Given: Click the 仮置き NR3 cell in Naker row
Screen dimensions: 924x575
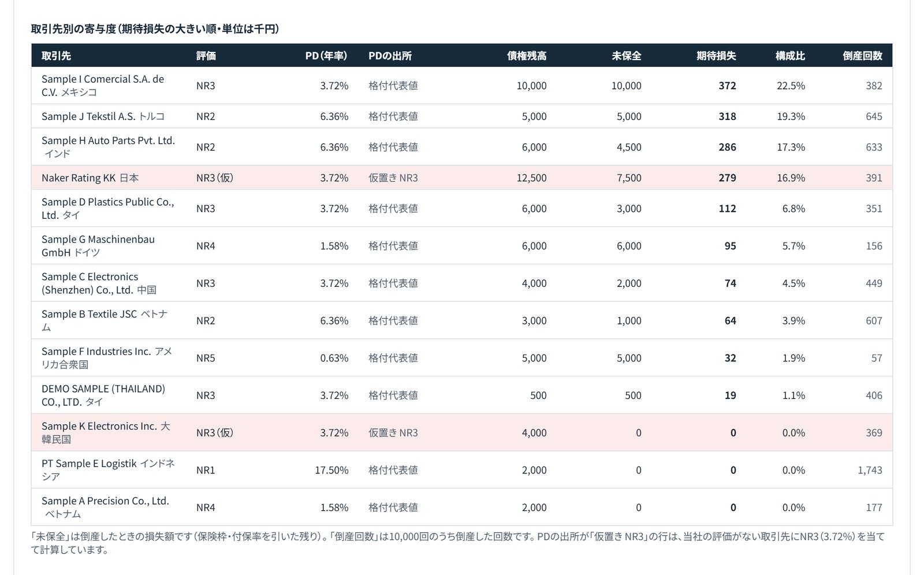Looking at the screenshot, I should click(393, 178).
